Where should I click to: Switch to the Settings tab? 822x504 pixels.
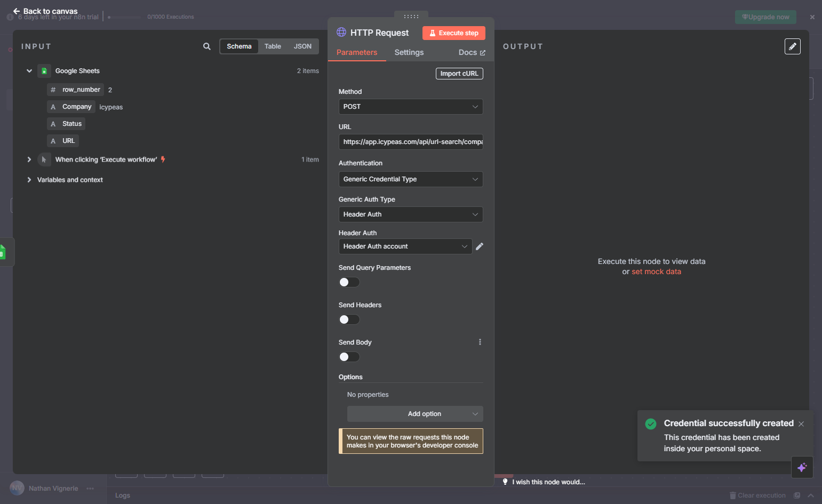[x=409, y=52]
